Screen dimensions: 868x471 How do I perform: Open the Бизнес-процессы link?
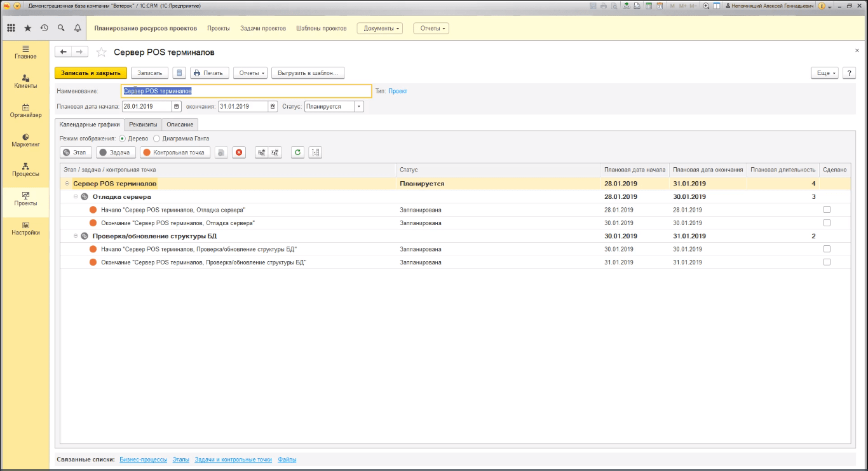click(143, 459)
